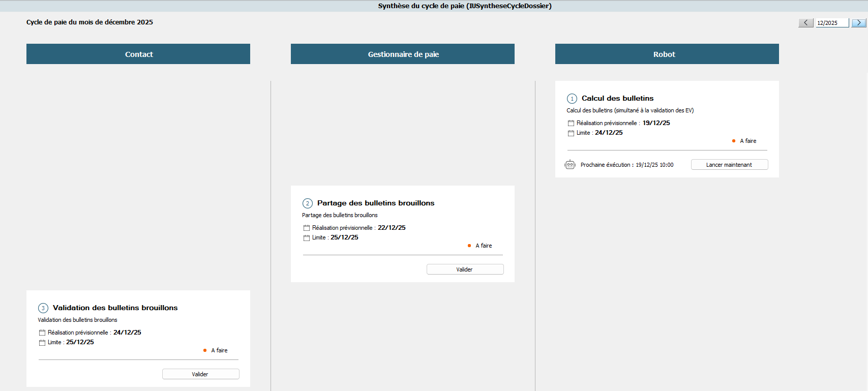Click the step 3 circle for Validation des bulletins
This screenshot has height=391, width=868.
43,308
